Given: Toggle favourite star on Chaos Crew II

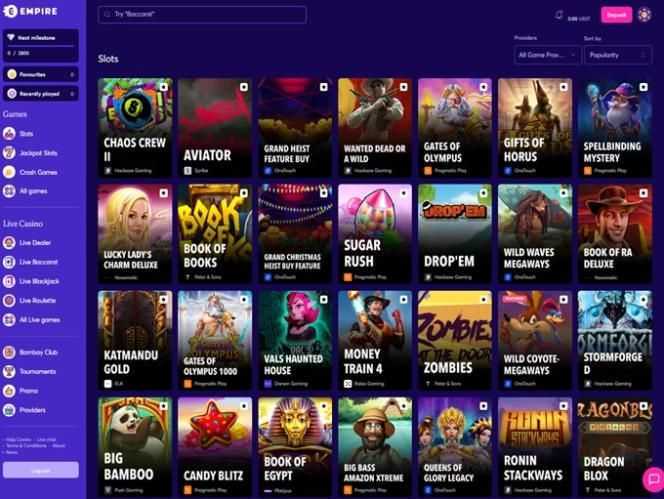Looking at the screenshot, I should 163,87.
